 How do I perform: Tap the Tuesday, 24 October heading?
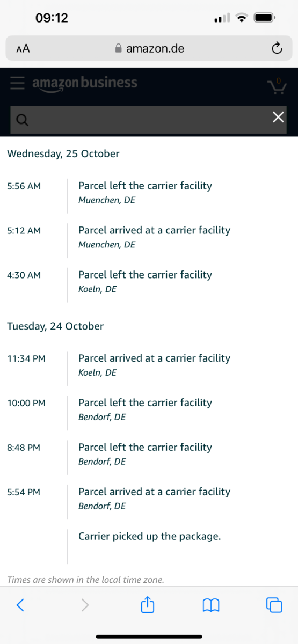point(55,326)
